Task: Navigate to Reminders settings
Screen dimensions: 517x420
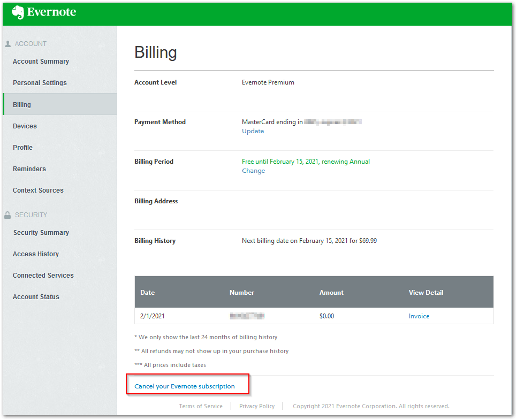Action: click(29, 169)
